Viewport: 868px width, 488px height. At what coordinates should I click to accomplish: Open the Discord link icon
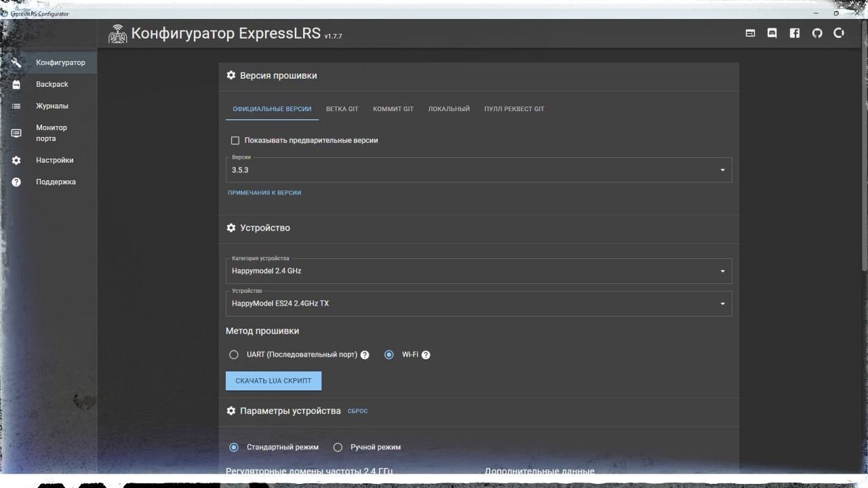tap(772, 33)
